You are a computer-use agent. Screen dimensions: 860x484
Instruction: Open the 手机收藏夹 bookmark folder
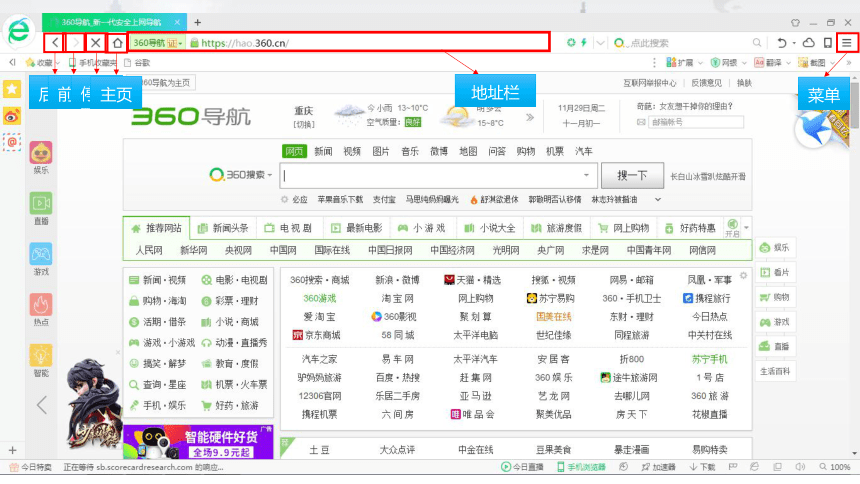92,63
